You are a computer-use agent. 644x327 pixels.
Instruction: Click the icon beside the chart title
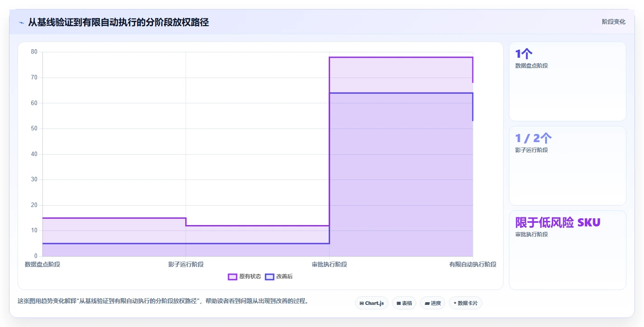click(x=21, y=23)
